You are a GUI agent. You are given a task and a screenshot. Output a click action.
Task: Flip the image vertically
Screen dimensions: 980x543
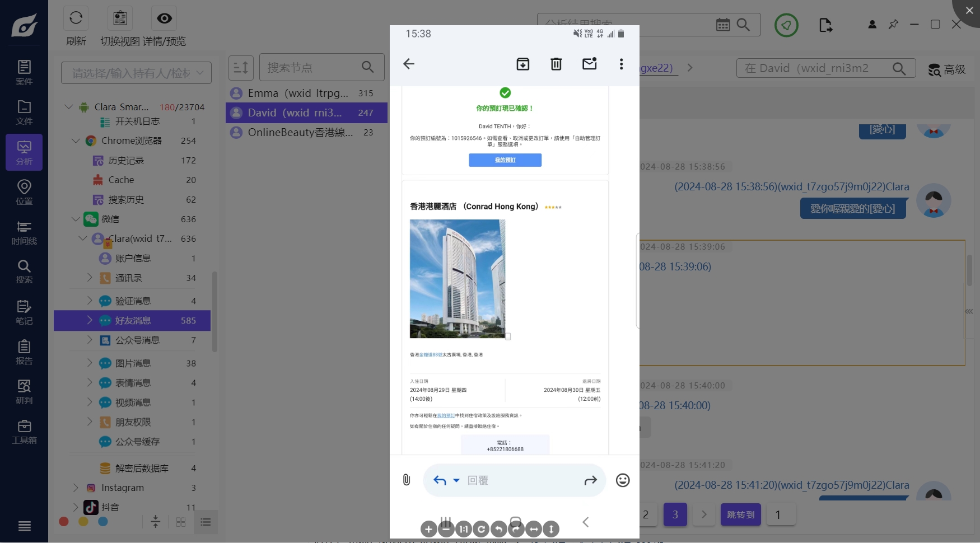(x=551, y=529)
